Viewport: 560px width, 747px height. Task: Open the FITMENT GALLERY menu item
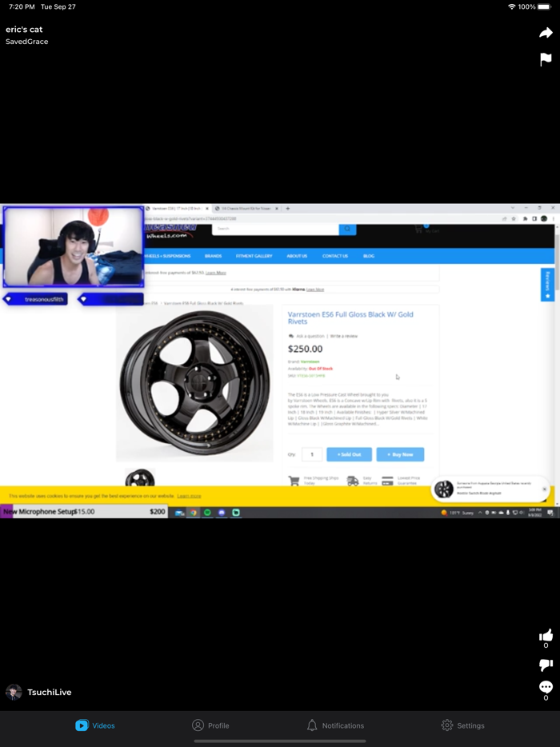(x=254, y=256)
